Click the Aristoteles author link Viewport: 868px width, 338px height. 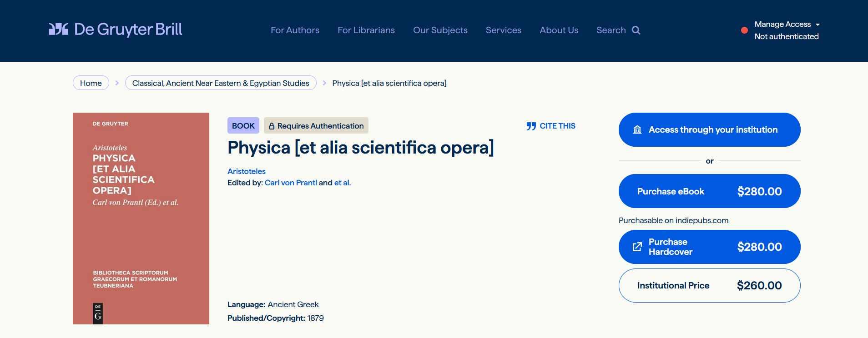[247, 171]
